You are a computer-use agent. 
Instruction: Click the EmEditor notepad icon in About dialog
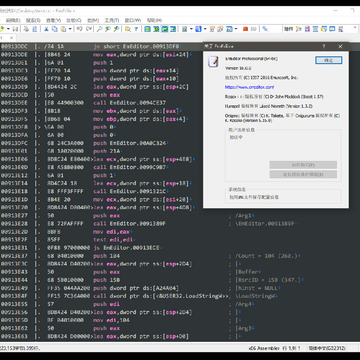coord(213,62)
